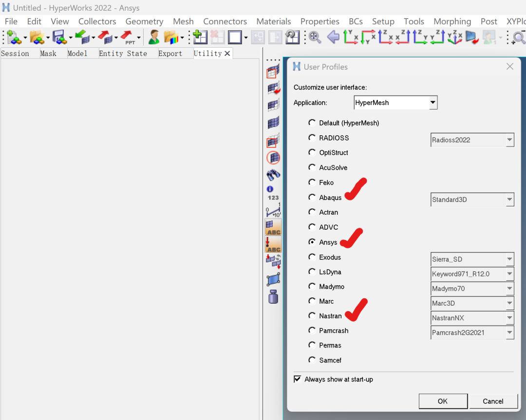Open the File menu
Image resolution: width=526 pixels, height=420 pixels.
point(11,21)
